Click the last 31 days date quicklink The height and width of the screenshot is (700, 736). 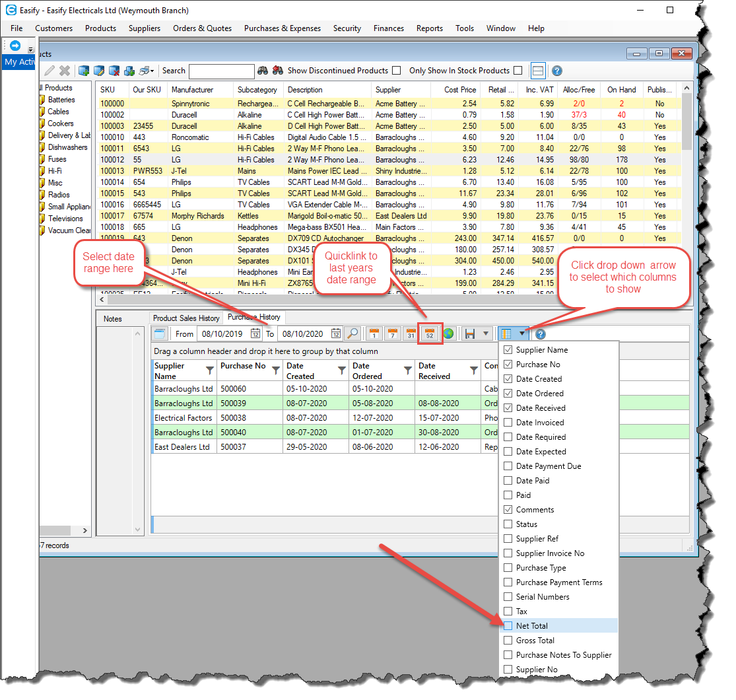tap(411, 334)
